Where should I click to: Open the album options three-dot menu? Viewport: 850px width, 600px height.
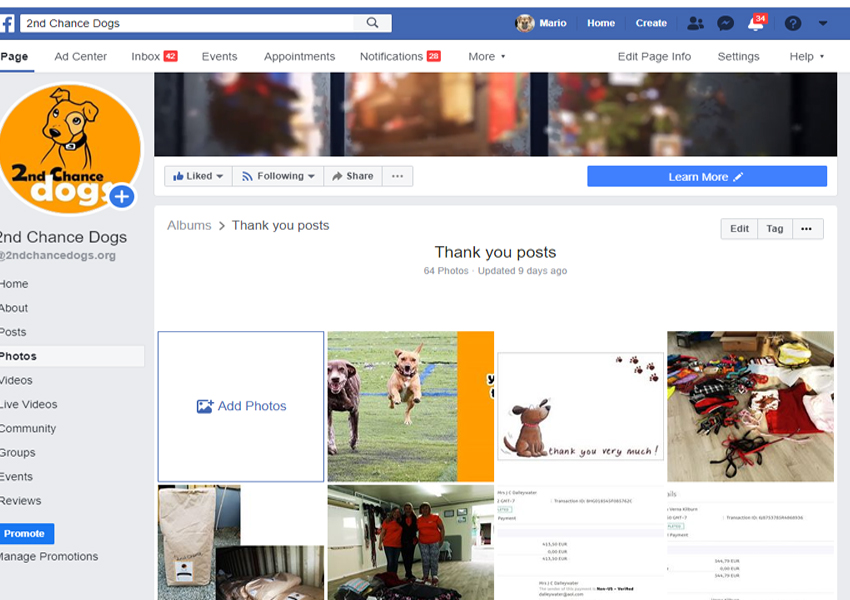pyautogui.click(x=807, y=229)
